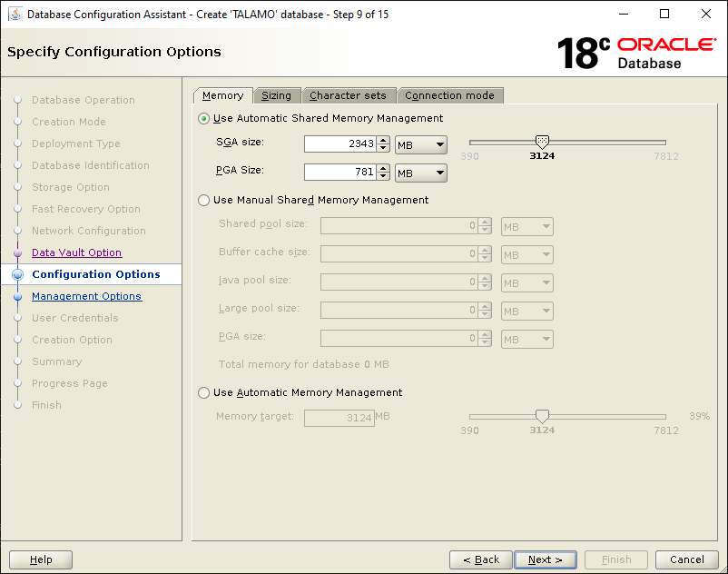Click into the PGA Size field
This screenshot has width=728, height=574.
(340, 173)
